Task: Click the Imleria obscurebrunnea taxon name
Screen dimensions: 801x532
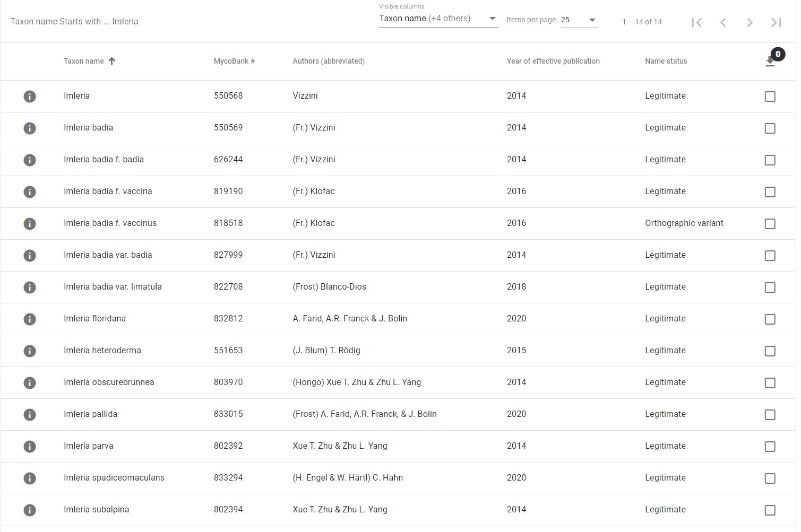Action: point(109,382)
